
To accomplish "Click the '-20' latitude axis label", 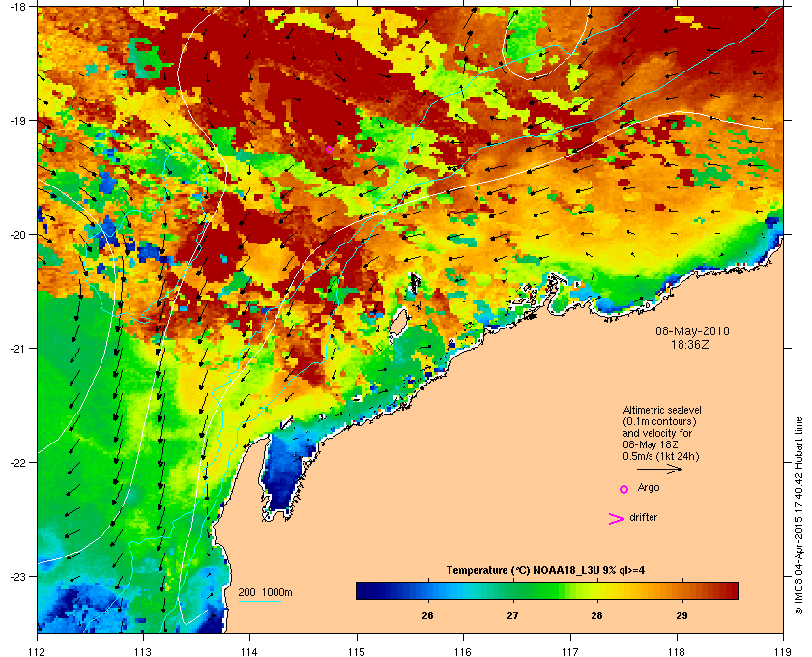I will pos(16,234).
